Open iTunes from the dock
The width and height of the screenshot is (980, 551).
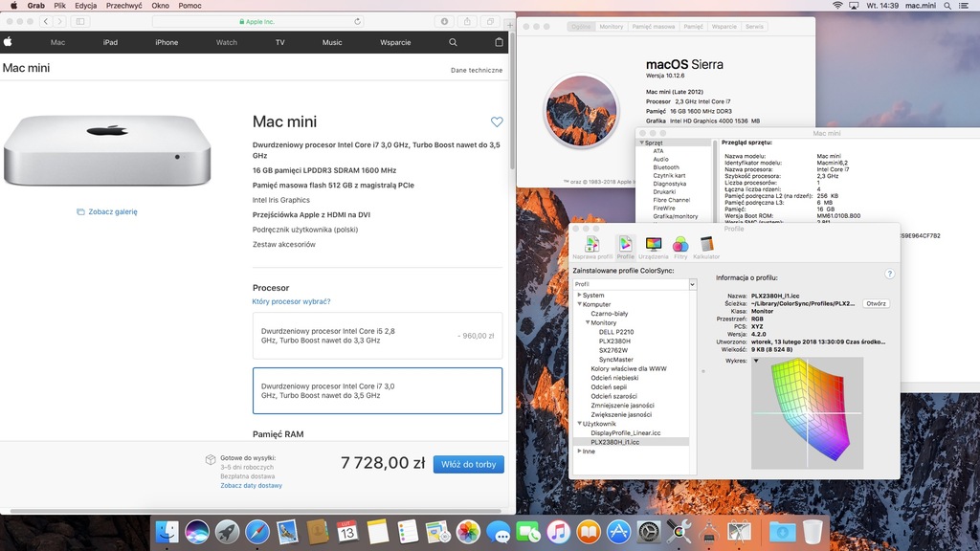tap(558, 532)
